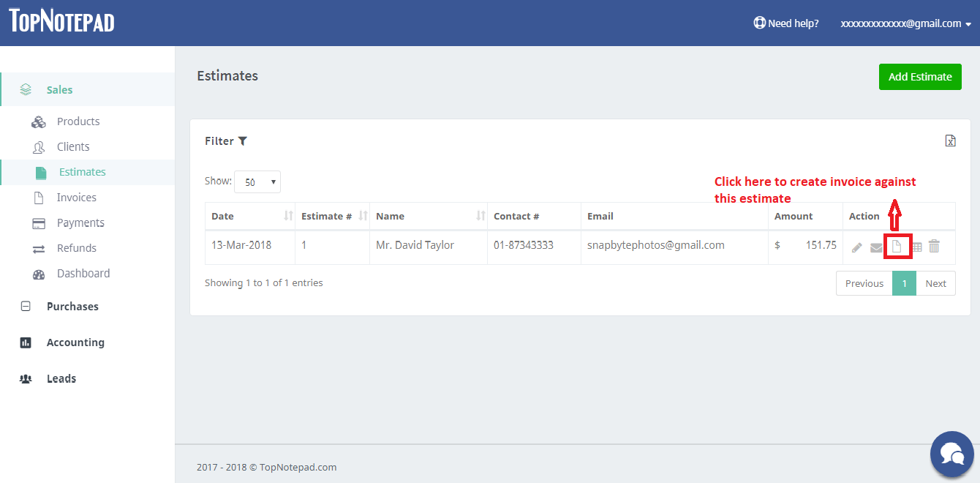Click the Sales layers icon
The height and width of the screenshot is (483, 980).
pos(26,89)
